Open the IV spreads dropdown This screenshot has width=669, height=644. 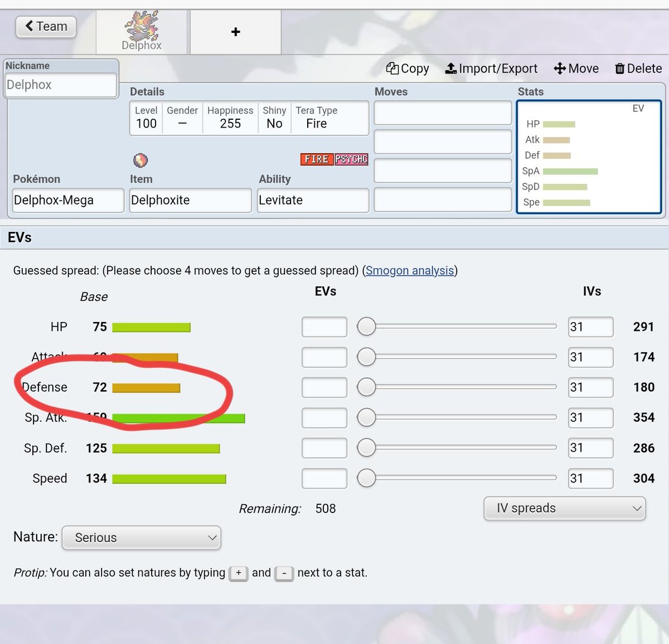(x=565, y=508)
